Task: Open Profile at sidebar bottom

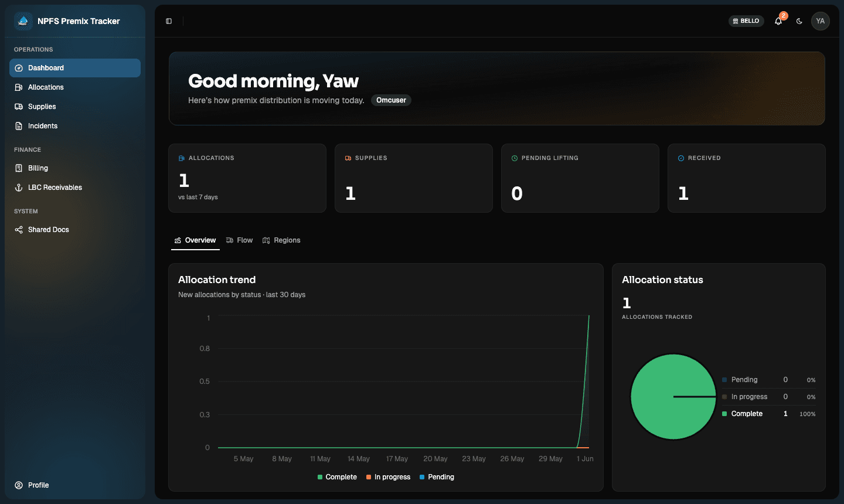Action: pyautogui.click(x=75, y=485)
